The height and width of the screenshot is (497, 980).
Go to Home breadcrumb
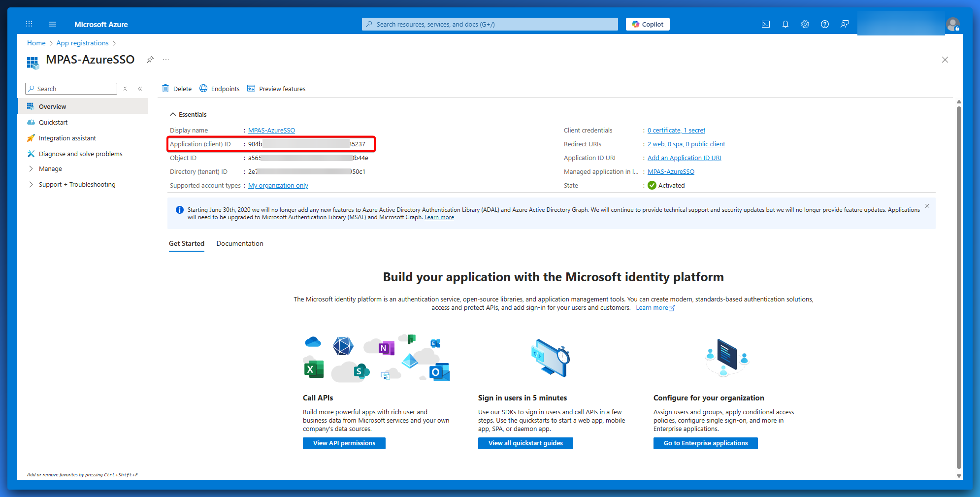(36, 43)
